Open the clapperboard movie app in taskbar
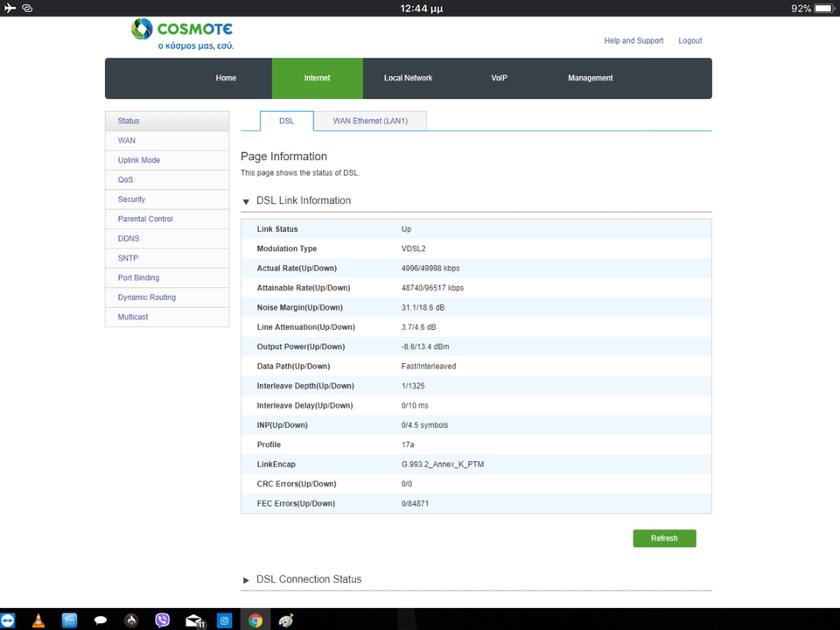The height and width of the screenshot is (630, 840). tap(69, 620)
